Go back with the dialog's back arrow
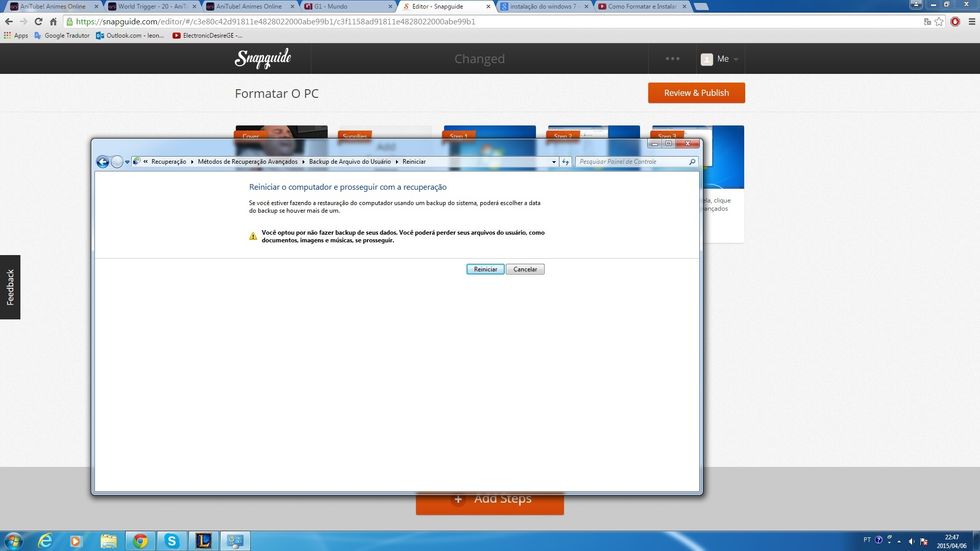This screenshot has width=980, height=551. pyautogui.click(x=102, y=162)
